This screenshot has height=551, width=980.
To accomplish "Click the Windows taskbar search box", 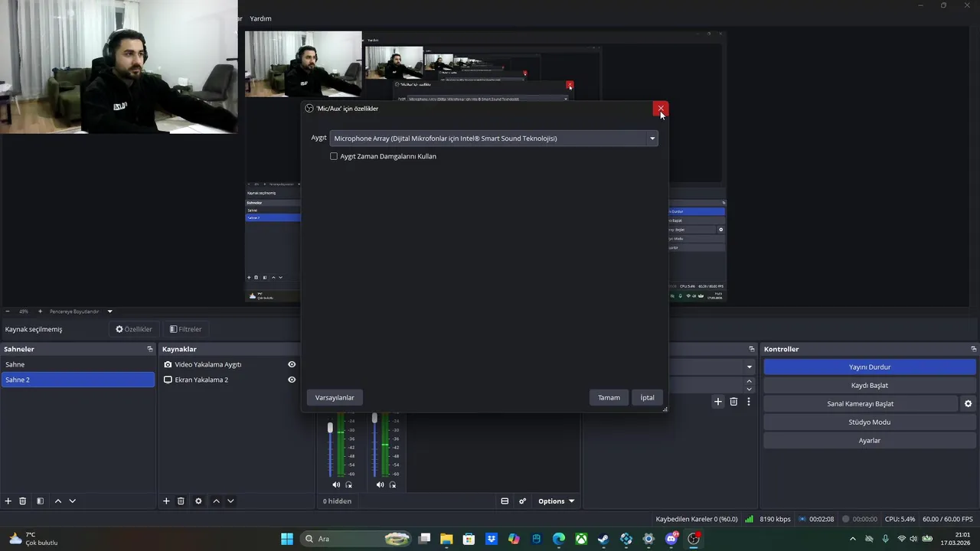I will 356,539.
